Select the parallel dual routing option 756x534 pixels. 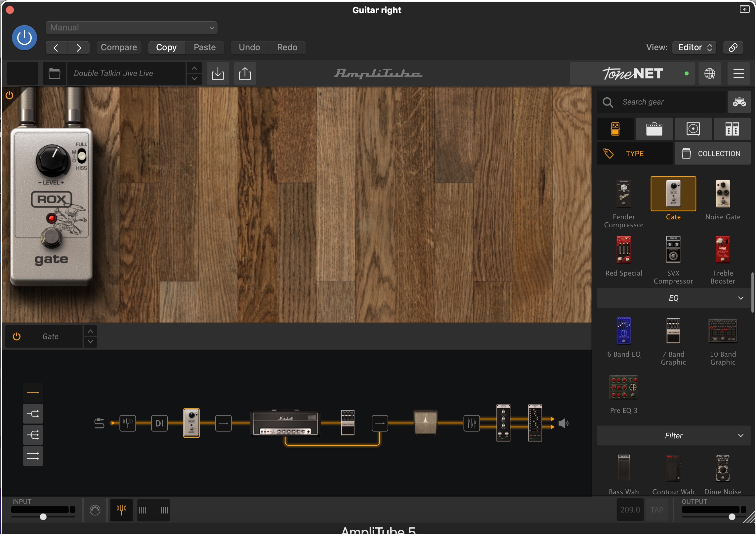[x=33, y=456]
